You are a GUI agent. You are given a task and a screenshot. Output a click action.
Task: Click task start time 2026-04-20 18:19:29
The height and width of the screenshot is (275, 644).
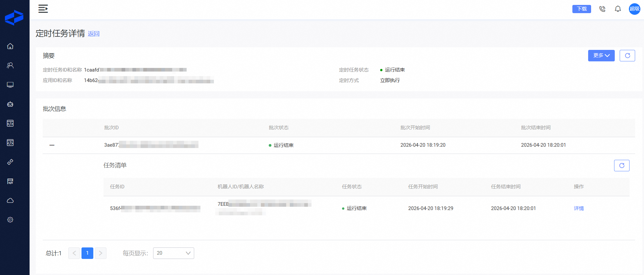coord(431,208)
